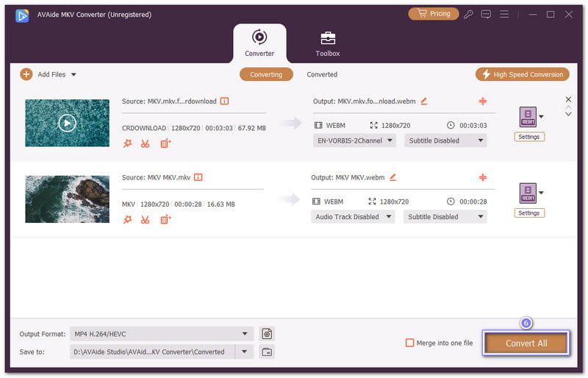Expand format arrow beside second WEBM icon
The width and height of the screenshot is (588, 378).
tap(541, 193)
